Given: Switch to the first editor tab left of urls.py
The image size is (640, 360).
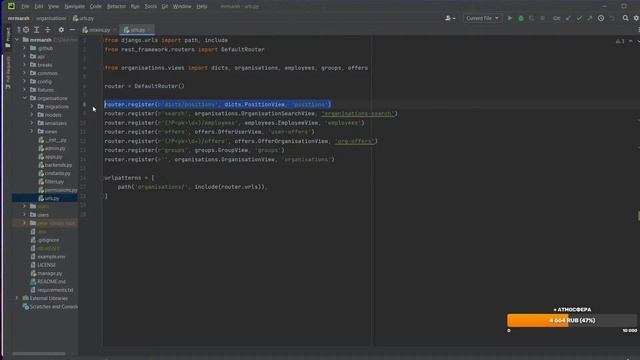Looking at the screenshot, I should click(x=97, y=30).
